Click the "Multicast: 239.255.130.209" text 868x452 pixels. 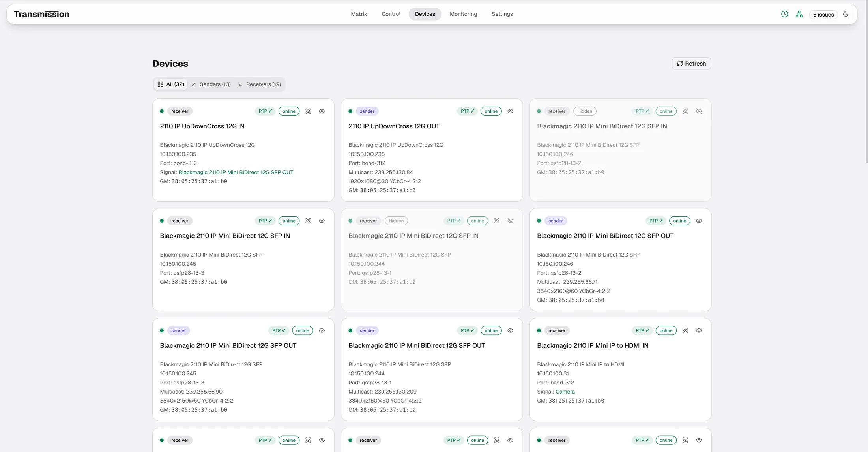point(382,392)
